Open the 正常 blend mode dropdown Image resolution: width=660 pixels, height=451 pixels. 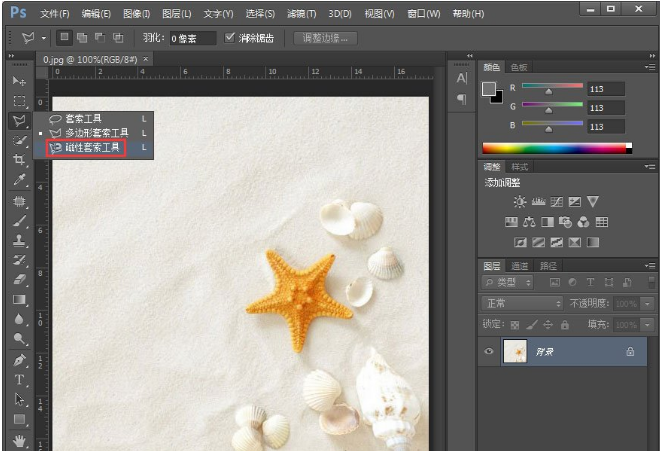tap(522, 303)
